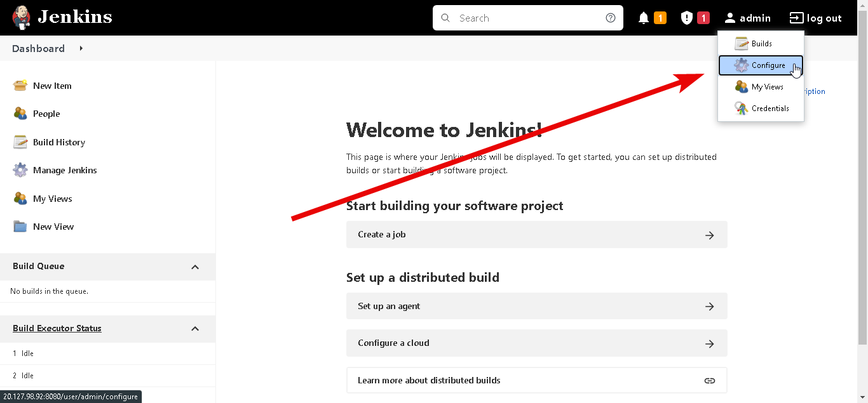The width and height of the screenshot is (868, 403).
Task: Open My Views in the sidebar
Action: click(53, 199)
